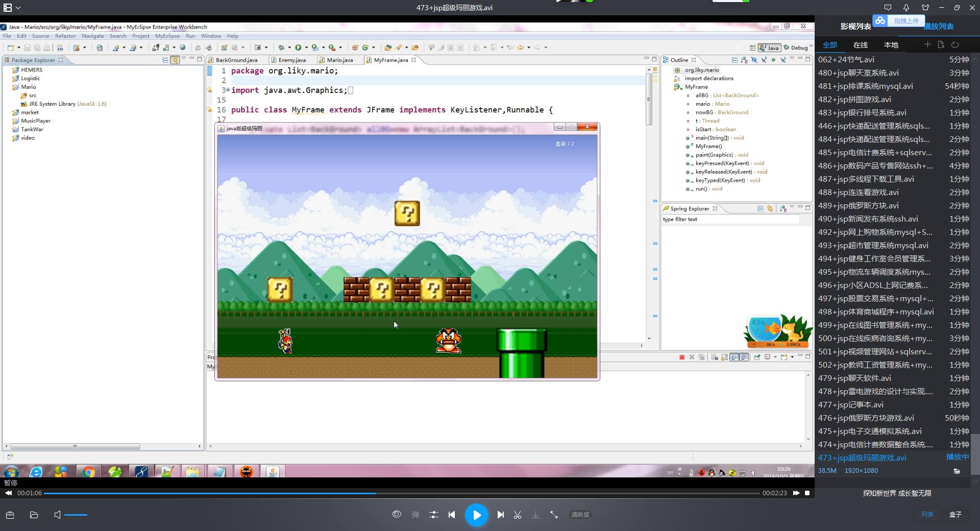
Task: Switch to 列表 view
Action: [927, 514]
